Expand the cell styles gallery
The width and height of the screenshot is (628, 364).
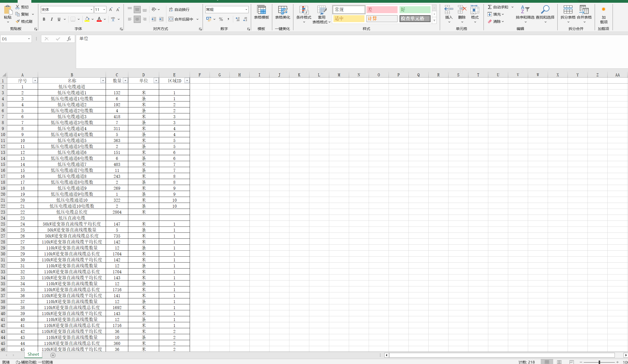(x=434, y=20)
